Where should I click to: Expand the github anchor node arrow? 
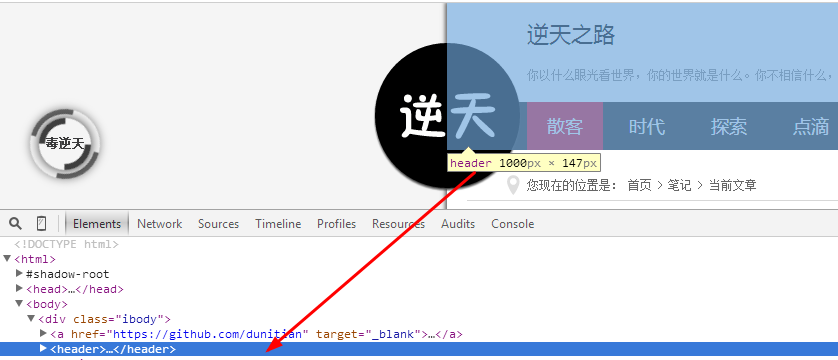[x=44, y=334]
